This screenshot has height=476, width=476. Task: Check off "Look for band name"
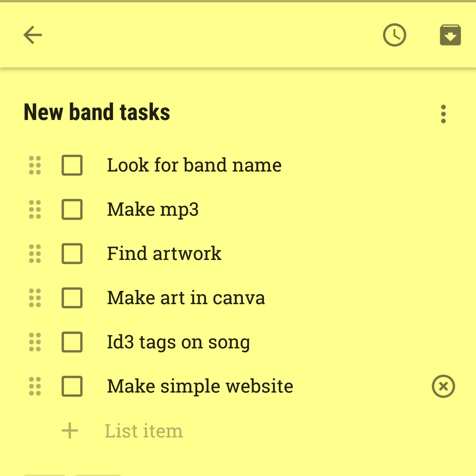tap(72, 165)
